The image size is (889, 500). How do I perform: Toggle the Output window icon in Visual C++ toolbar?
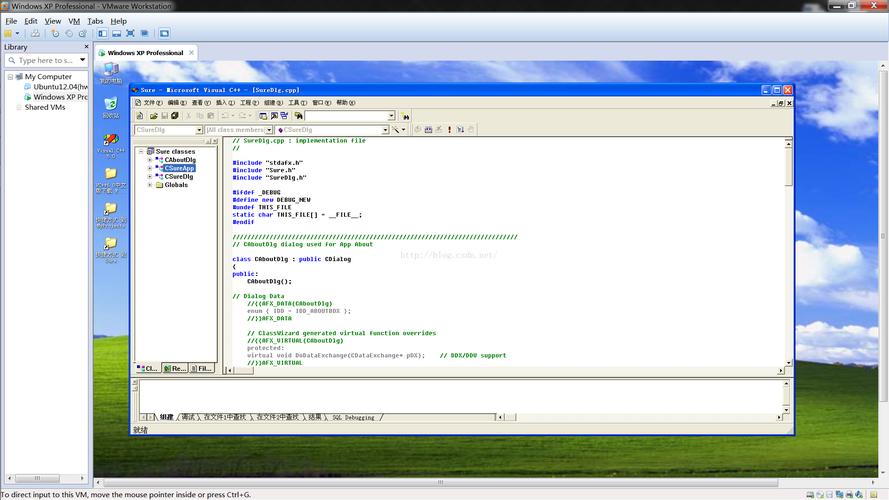(274, 116)
